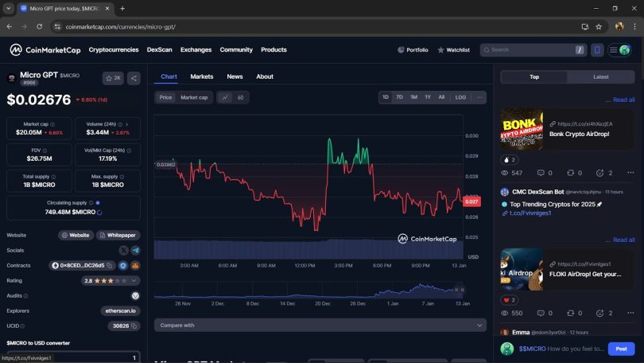Open the blue shield contract icon
644x363 pixels.
[x=122, y=266]
